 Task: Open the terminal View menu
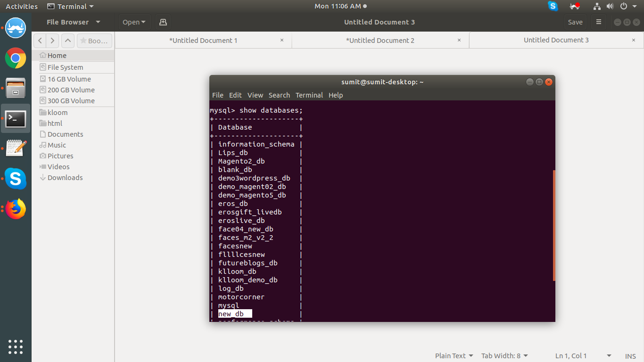255,95
